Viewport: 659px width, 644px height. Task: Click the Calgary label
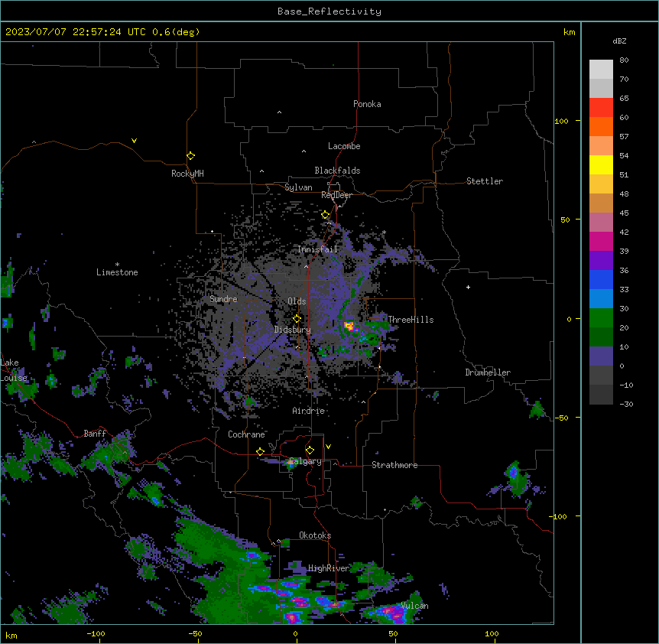[x=306, y=461]
